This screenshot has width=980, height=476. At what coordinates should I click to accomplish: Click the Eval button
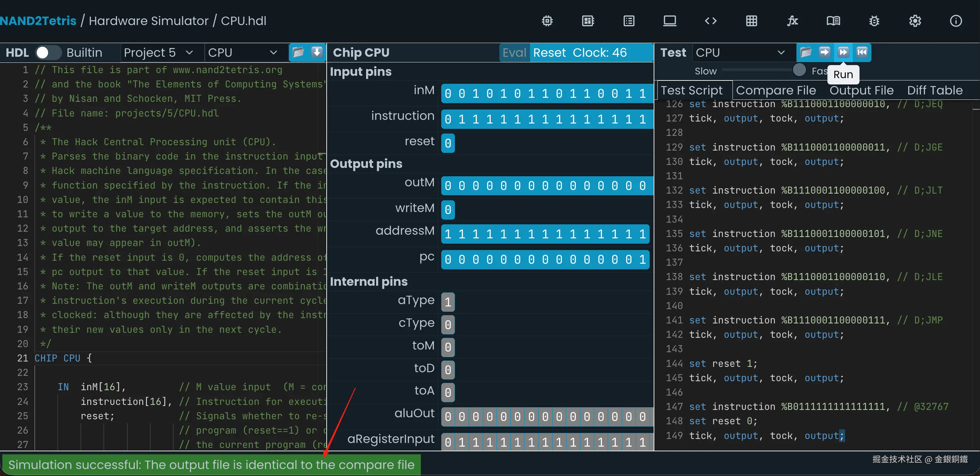pyautogui.click(x=514, y=52)
